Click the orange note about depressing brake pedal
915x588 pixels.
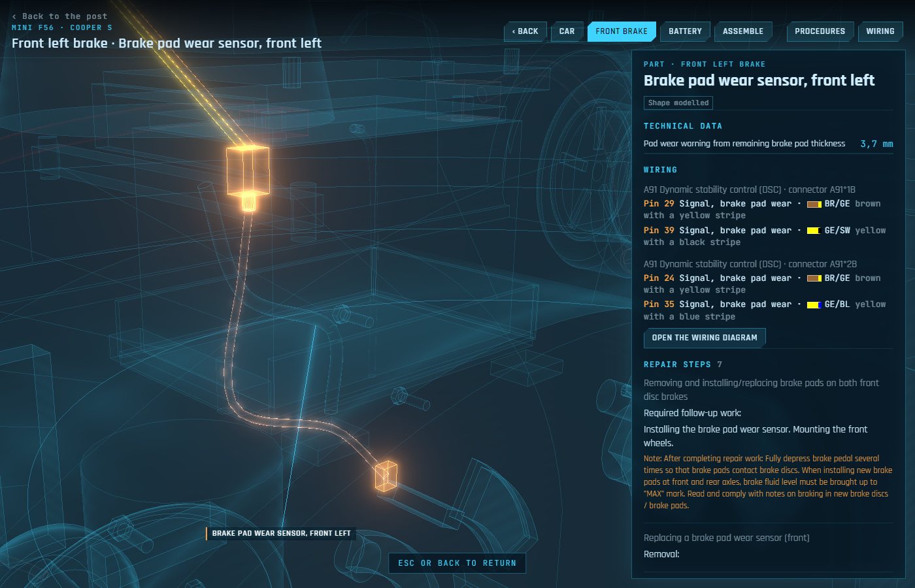click(768, 482)
